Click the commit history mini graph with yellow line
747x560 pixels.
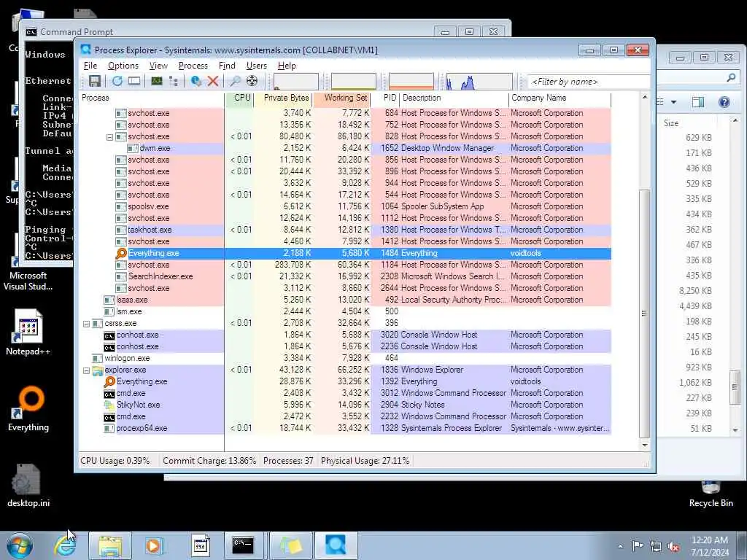point(354,82)
